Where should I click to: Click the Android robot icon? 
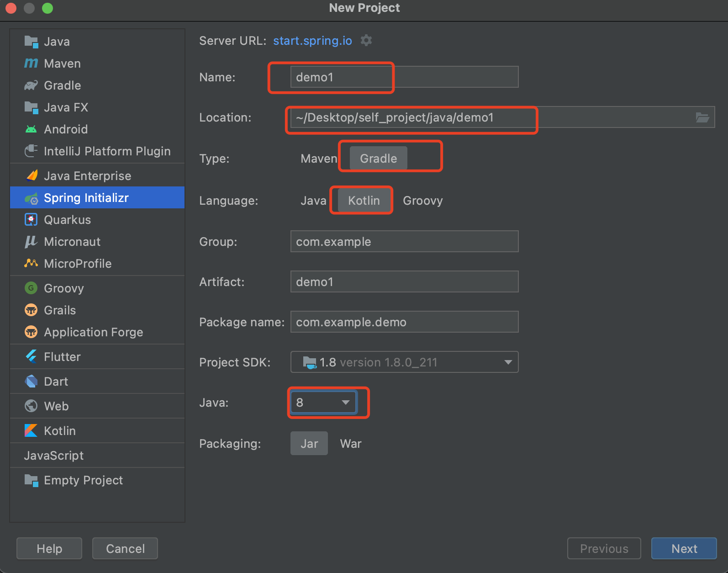pos(31,129)
